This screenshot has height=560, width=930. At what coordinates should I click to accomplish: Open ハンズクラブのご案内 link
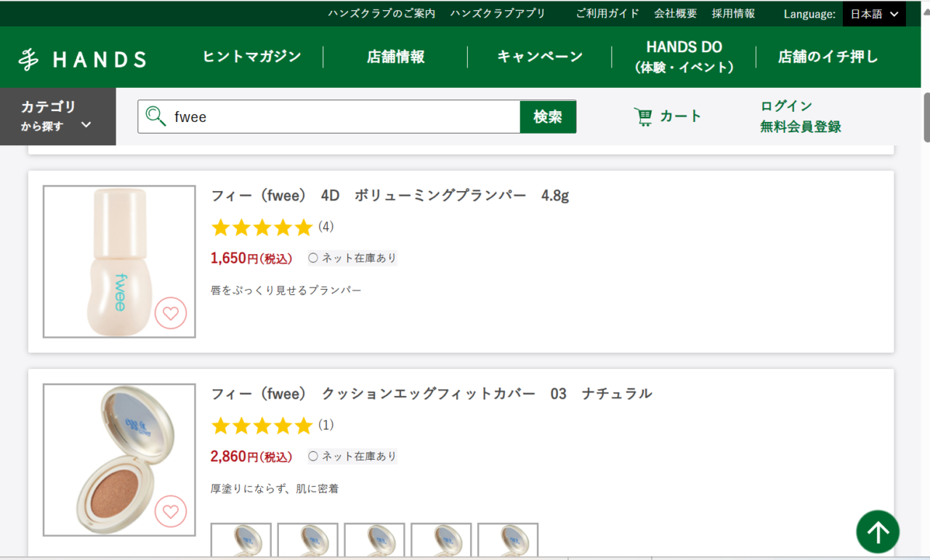381,14
